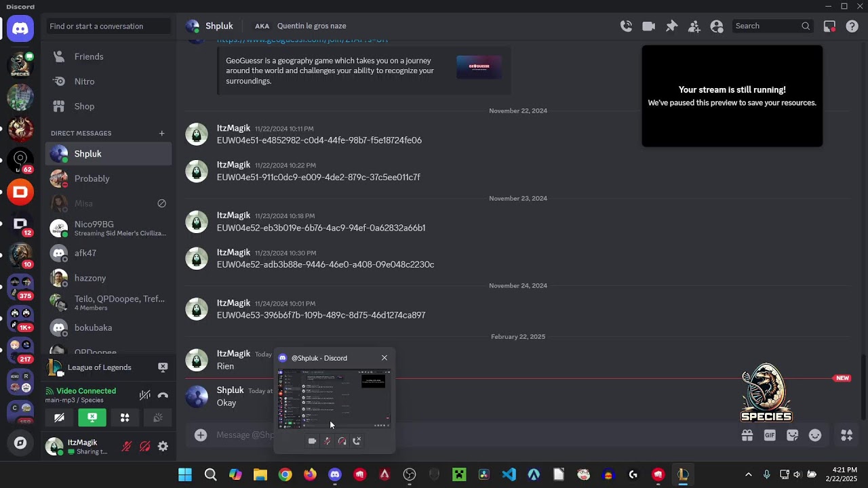868x488 pixels.
Task: Show hidden system tray icons
Action: pyautogui.click(x=748, y=474)
